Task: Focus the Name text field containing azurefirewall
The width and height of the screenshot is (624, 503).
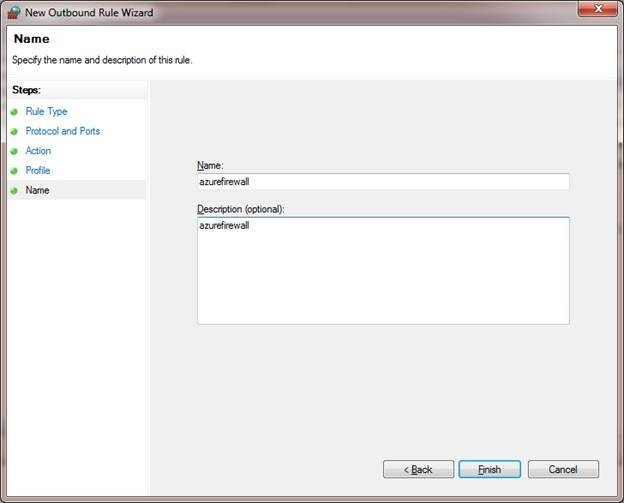Action: [x=383, y=182]
